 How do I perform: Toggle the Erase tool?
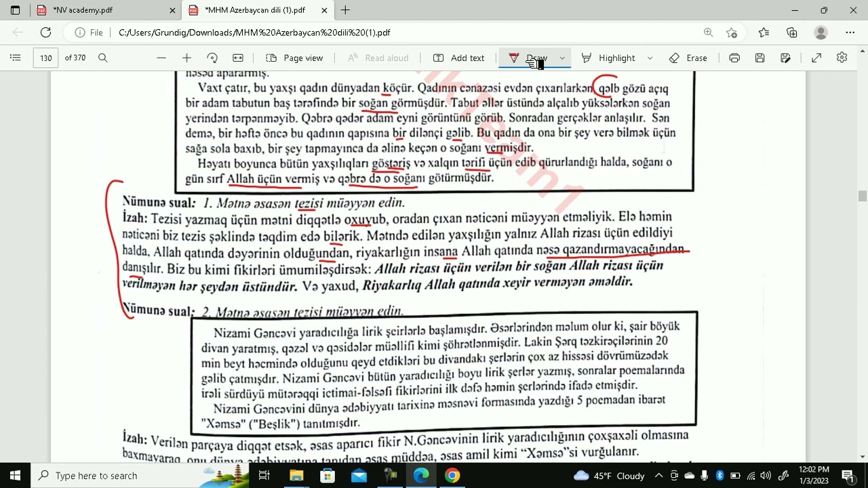688,58
